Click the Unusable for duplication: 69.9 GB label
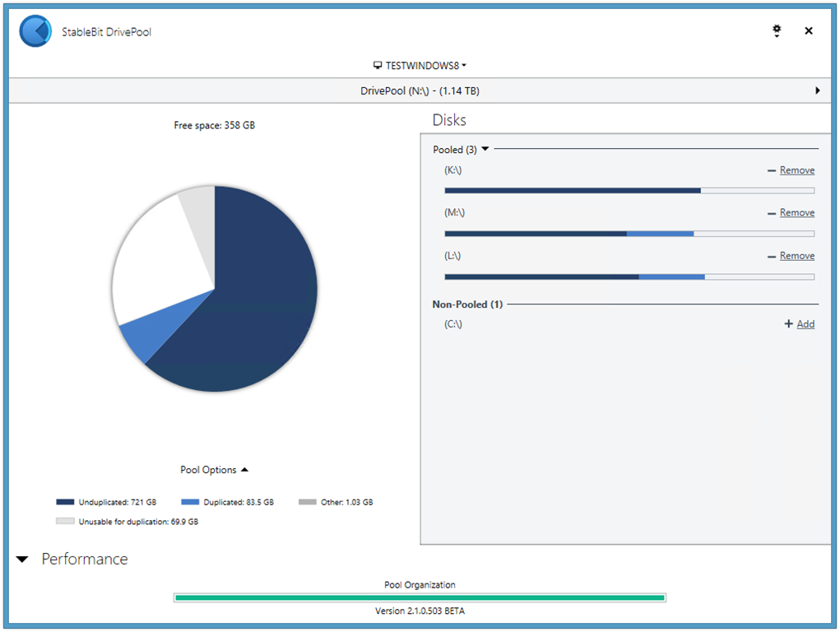Screen dimensions: 840x632 point(138,522)
